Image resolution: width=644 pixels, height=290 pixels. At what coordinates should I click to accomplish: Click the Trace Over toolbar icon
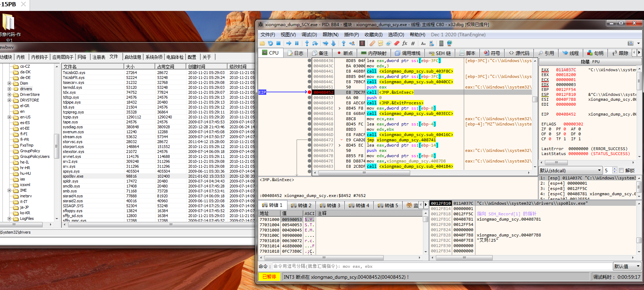click(333, 43)
